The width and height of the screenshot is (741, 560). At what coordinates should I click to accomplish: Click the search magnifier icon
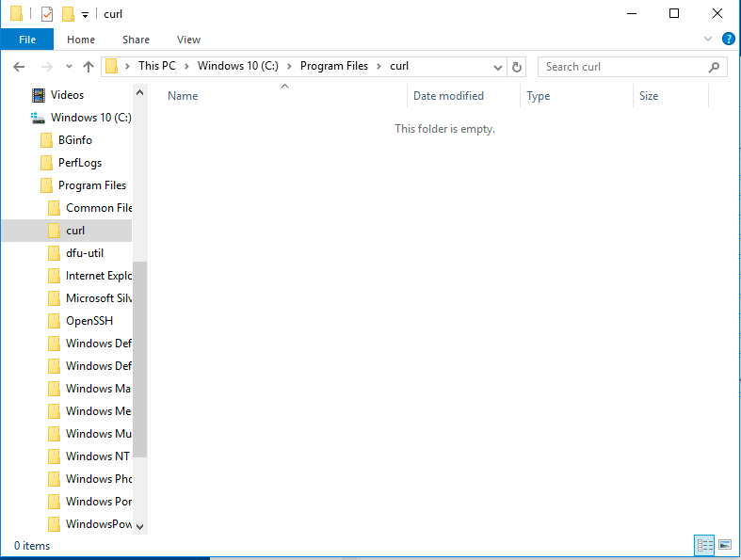714,67
